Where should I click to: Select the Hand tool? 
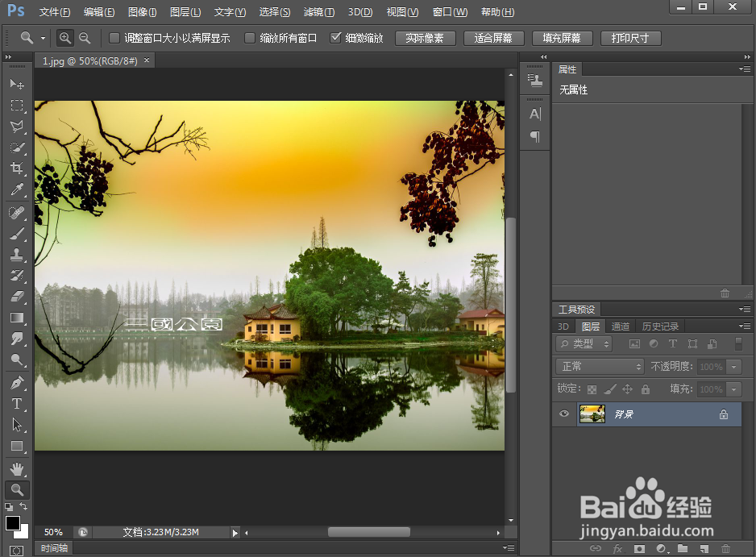[x=17, y=469]
